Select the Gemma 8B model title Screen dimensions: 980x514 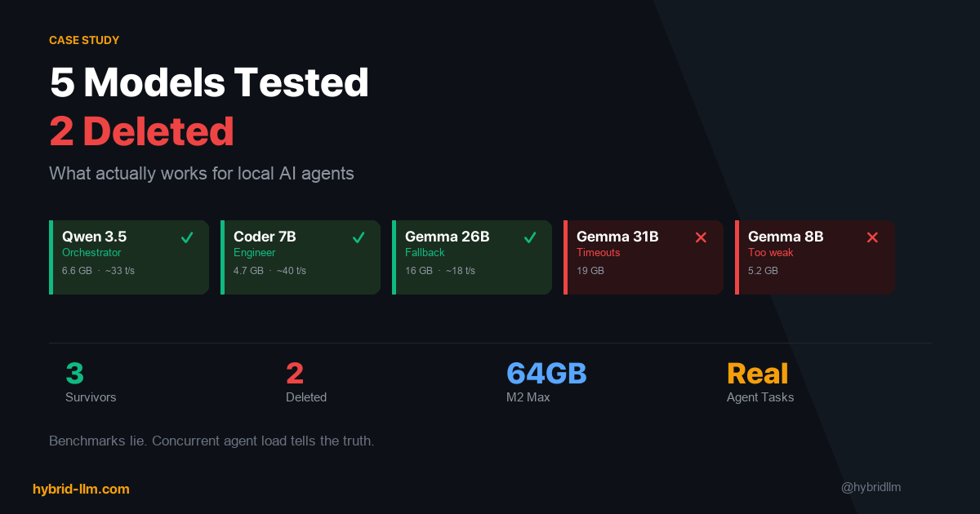(786, 237)
